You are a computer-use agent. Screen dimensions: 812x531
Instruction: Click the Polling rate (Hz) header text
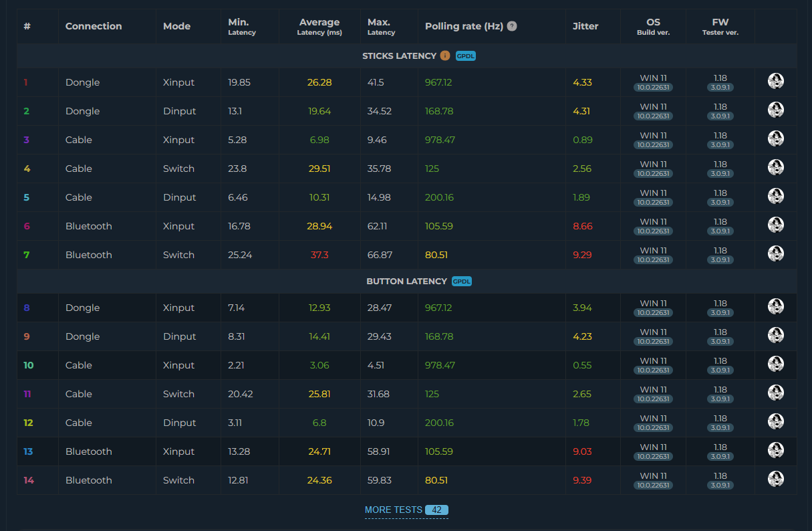[464, 26]
